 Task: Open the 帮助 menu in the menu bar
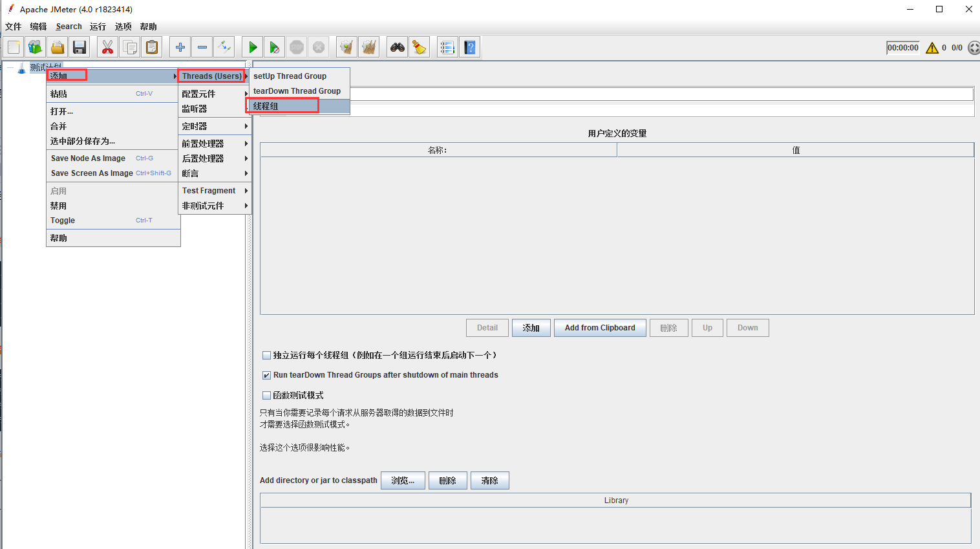coord(148,27)
